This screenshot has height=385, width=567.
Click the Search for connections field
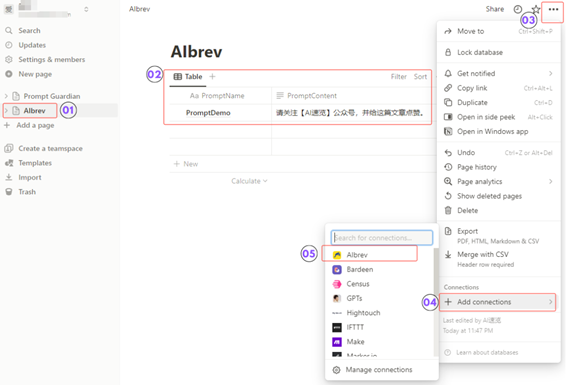tap(382, 238)
